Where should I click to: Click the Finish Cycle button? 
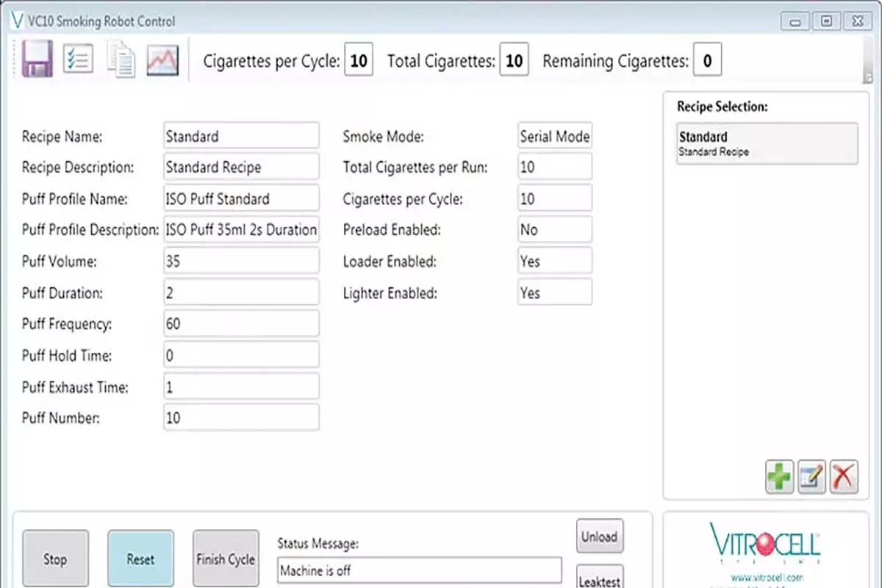tap(226, 559)
